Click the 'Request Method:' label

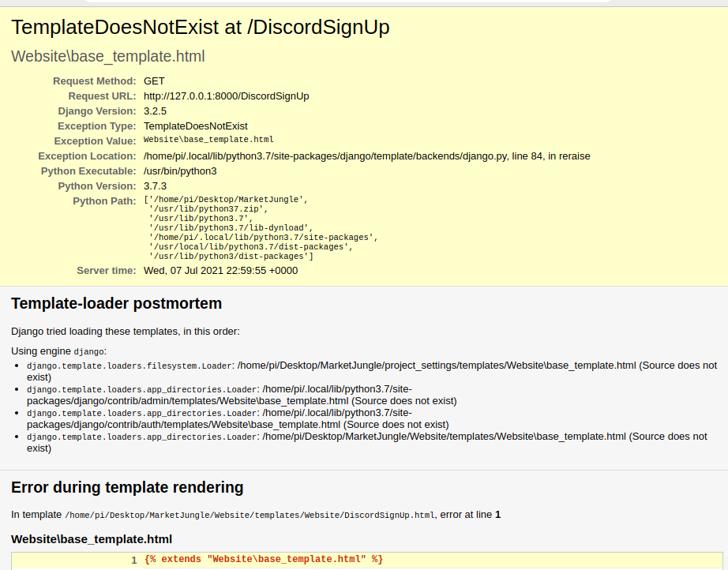[94, 81]
